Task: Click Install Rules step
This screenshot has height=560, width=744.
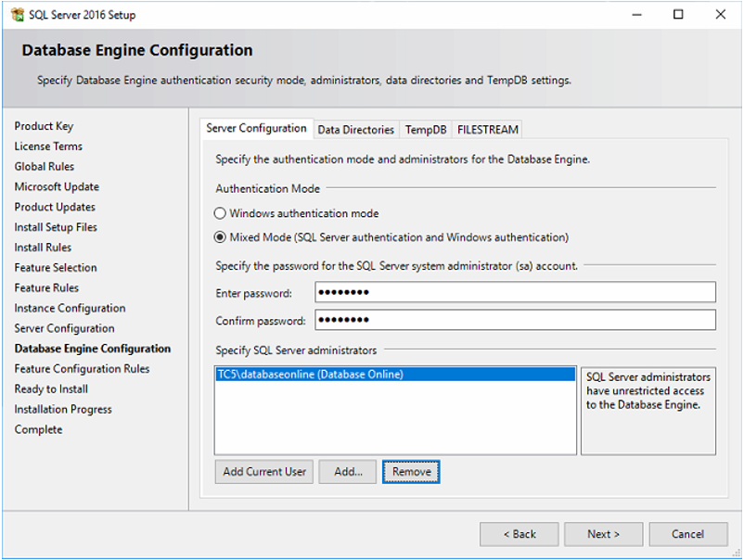Action: [43, 248]
